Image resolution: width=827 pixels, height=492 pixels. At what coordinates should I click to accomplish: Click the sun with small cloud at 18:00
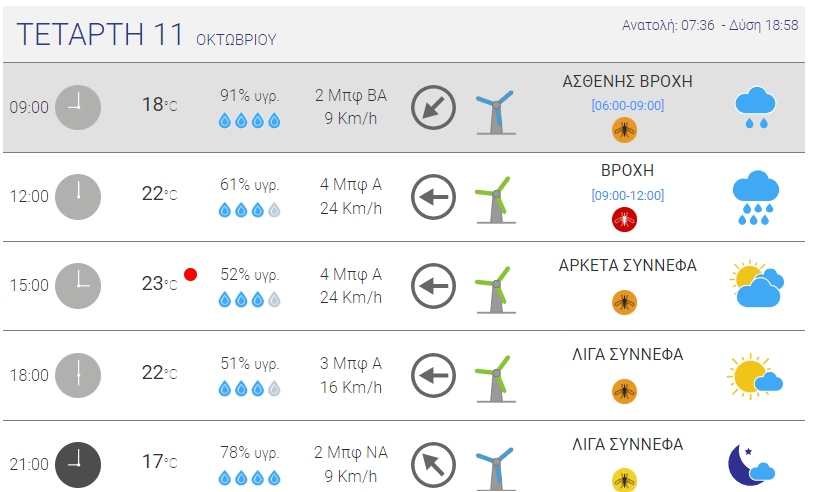[754, 376]
